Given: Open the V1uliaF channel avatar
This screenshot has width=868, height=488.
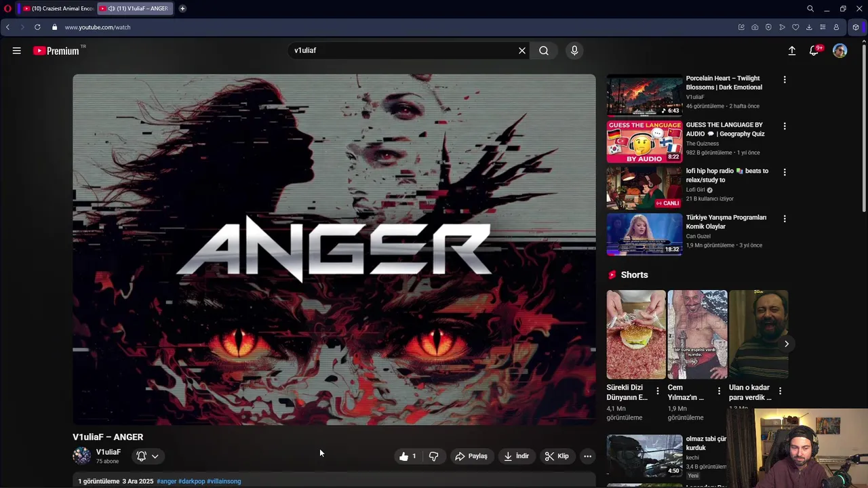Looking at the screenshot, I should click(x=82, y=456).
